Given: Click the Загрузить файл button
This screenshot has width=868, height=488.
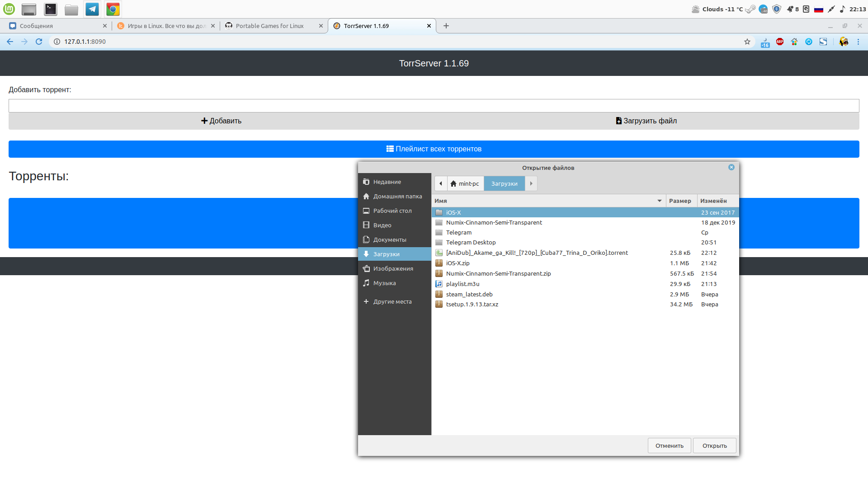Looking at the screenshot, I should 646,121.
